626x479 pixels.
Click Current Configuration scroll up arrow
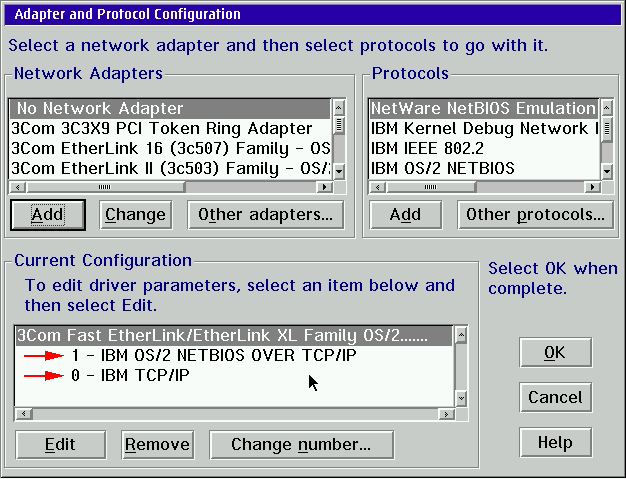pos(461,335)
